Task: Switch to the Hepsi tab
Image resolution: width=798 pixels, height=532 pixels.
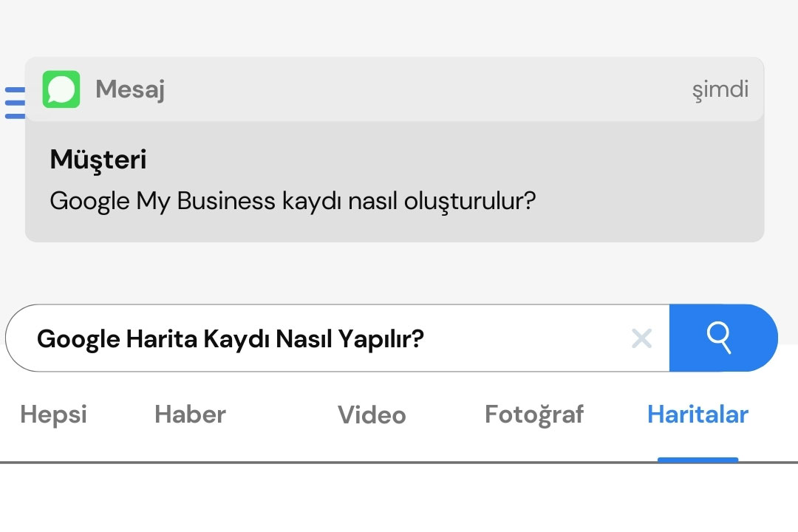Action: (x=52, y=415)
